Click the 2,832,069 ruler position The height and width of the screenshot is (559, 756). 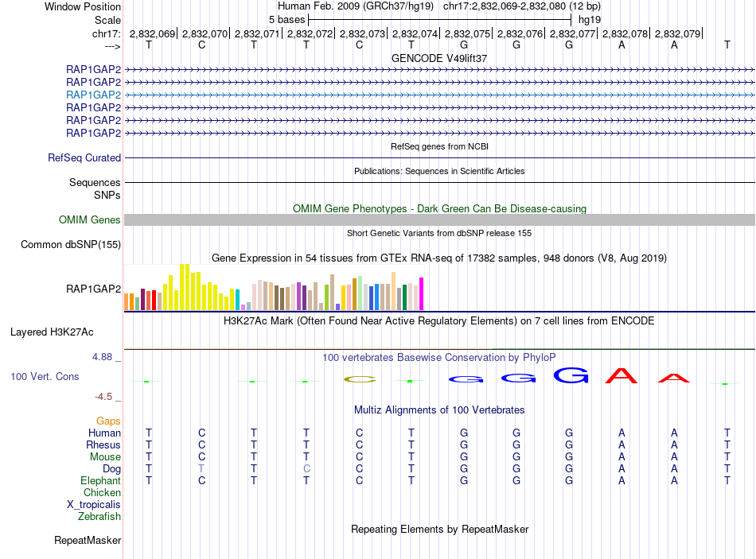[x=152, y=33]
